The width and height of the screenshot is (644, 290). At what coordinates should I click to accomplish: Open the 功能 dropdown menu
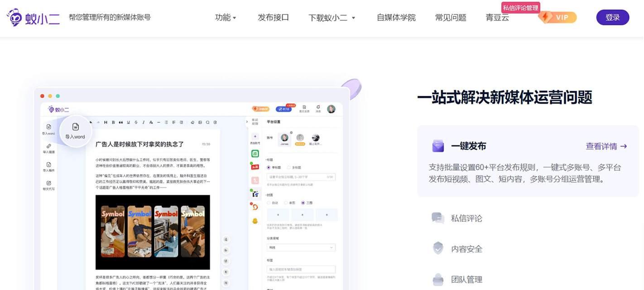point(226,18)
